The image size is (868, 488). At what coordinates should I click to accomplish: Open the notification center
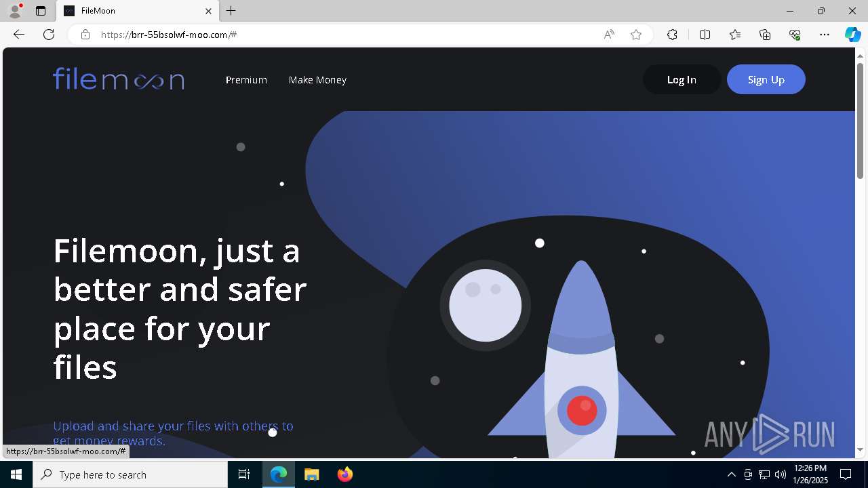tap(846, 474)
